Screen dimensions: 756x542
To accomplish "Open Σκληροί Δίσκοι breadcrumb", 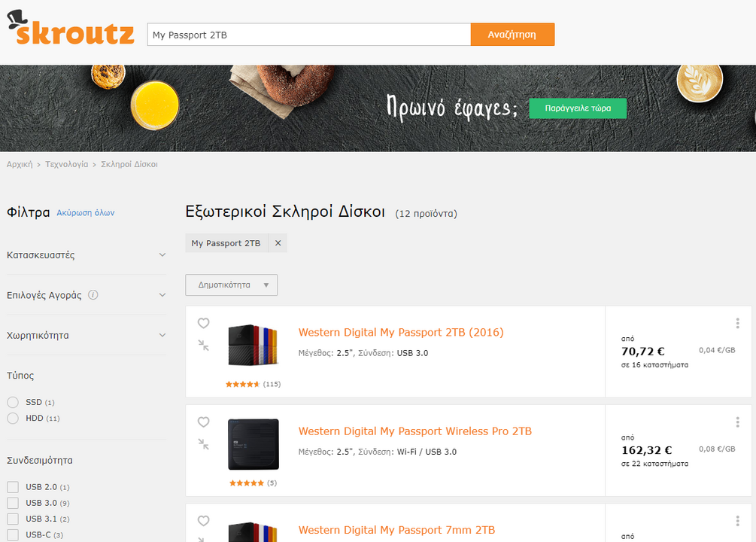I will click(129, 164).
